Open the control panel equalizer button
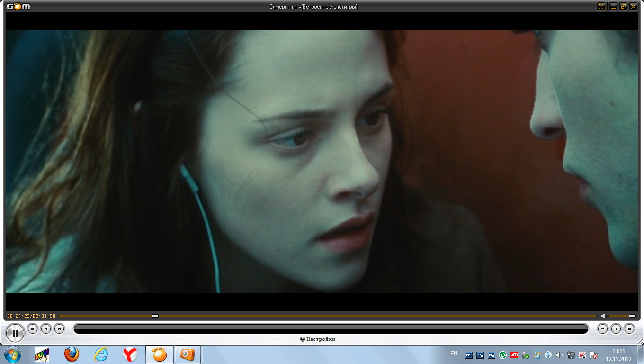This screenshot has width=644, height=364. click(616, 328)
